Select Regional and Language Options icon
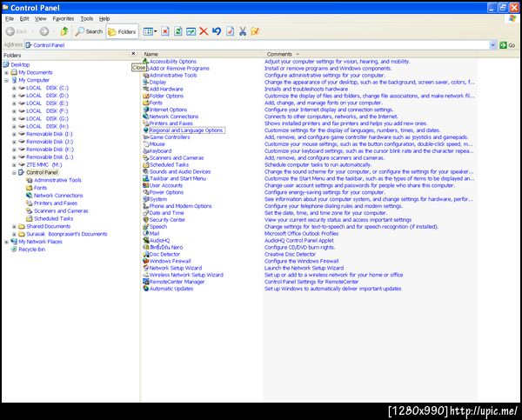 [x=145, y=130]
